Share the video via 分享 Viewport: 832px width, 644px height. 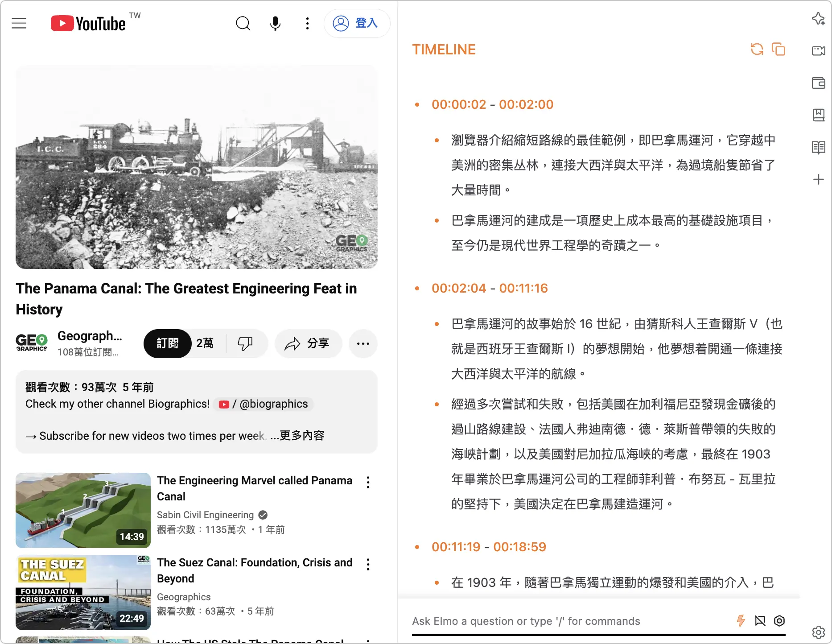tap(308, 343)
